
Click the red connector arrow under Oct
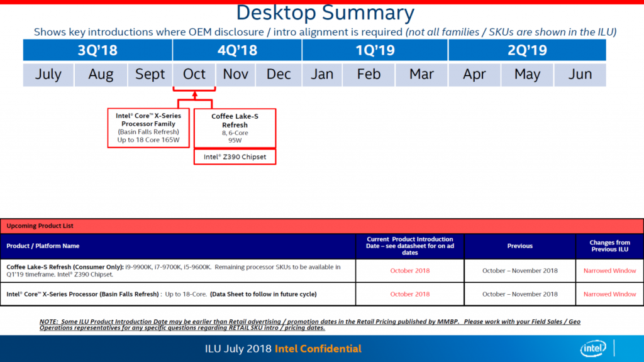point(194,96)
